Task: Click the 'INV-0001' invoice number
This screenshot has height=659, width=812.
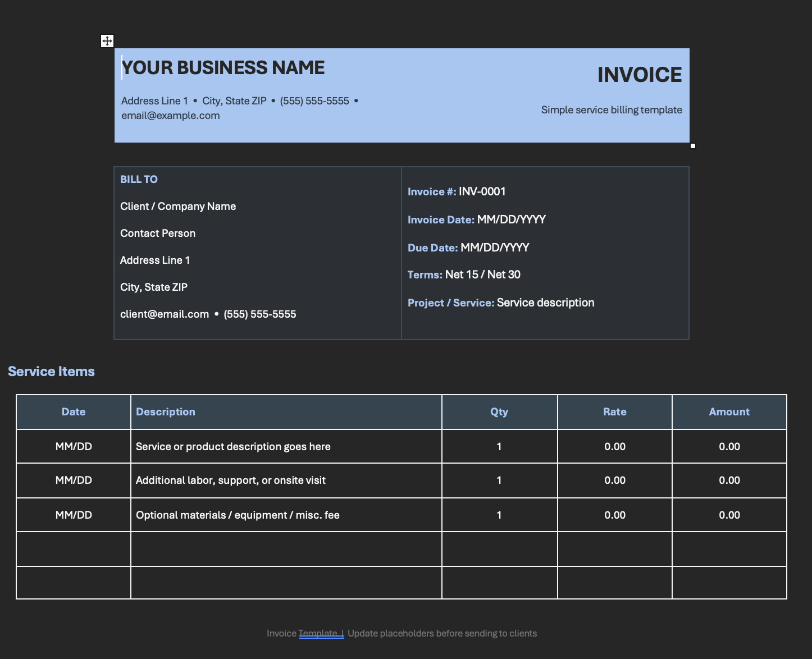Action: (482, 192)
